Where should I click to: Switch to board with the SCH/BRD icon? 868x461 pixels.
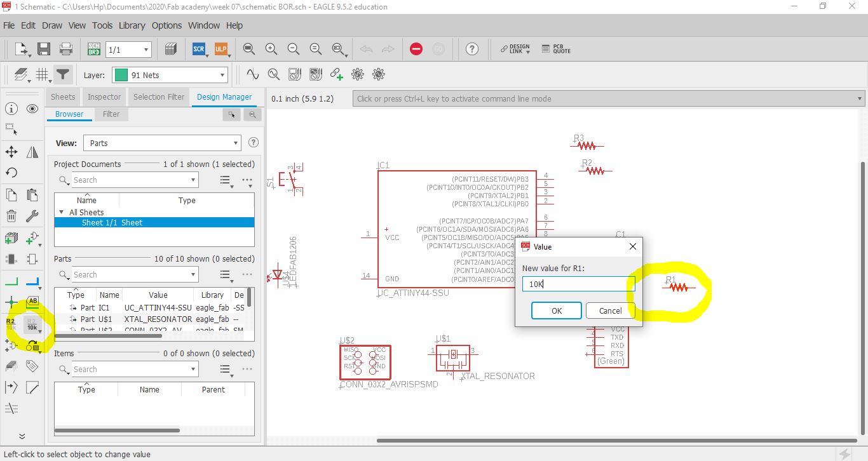(x=93, y=49)
